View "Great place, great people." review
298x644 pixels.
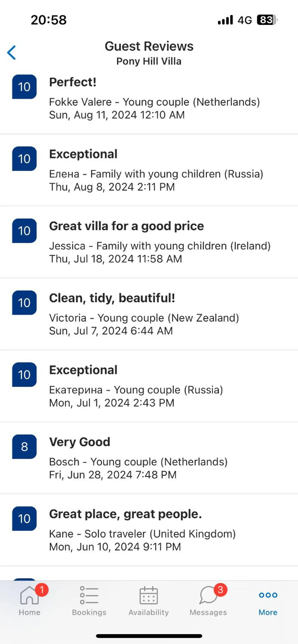(125, 514)
